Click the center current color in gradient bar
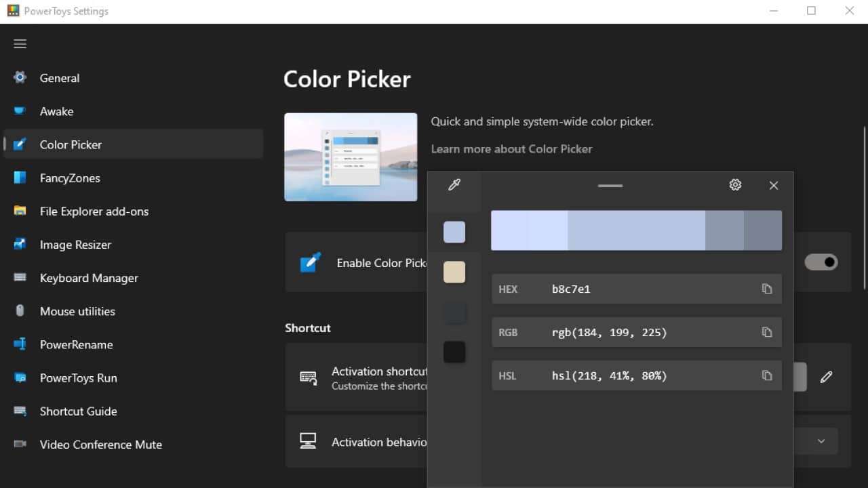 [x=637, y=230]
